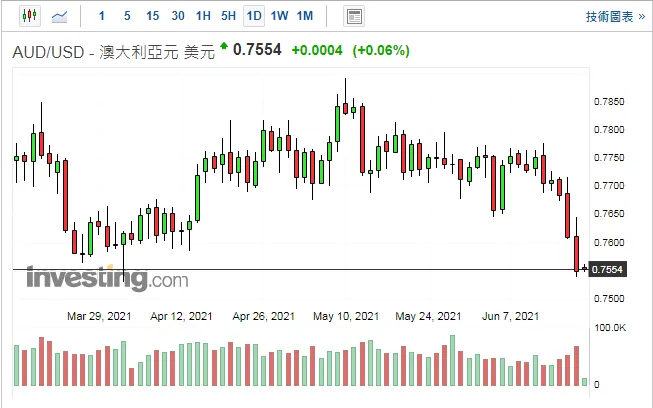Change chart to 1W weekly
Screen dimensions: 653x408
coord(279,16)
